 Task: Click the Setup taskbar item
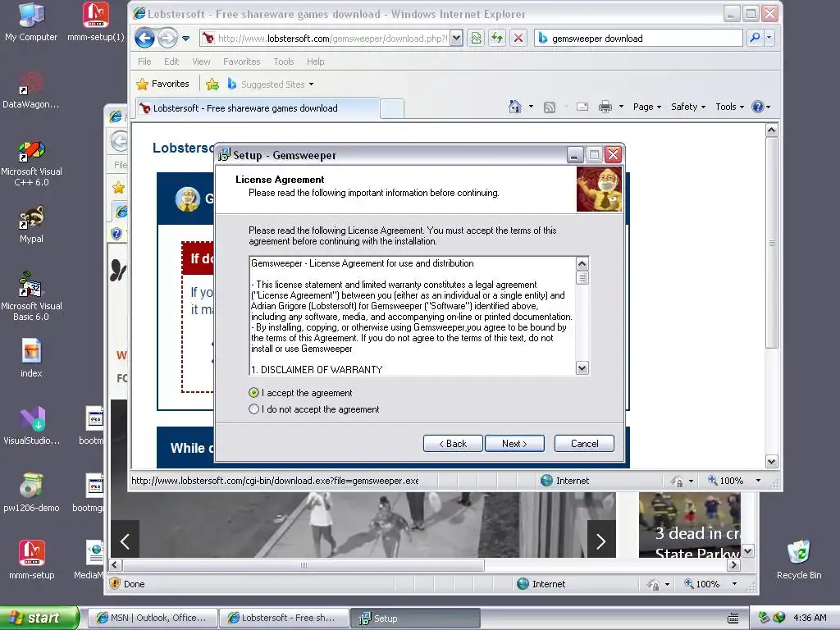pyautogui.click(x=416, y=619)
